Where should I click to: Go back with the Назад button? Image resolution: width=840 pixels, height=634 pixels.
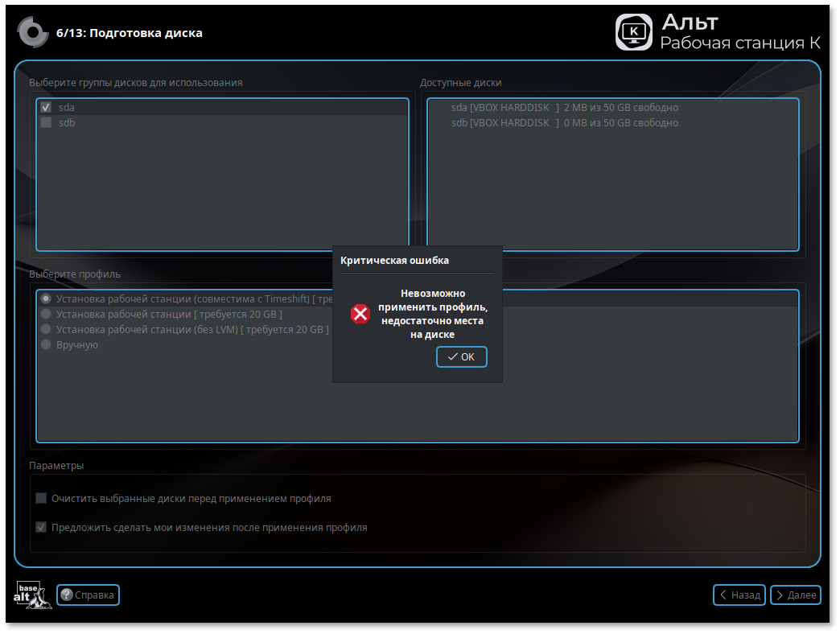(739, 595)
